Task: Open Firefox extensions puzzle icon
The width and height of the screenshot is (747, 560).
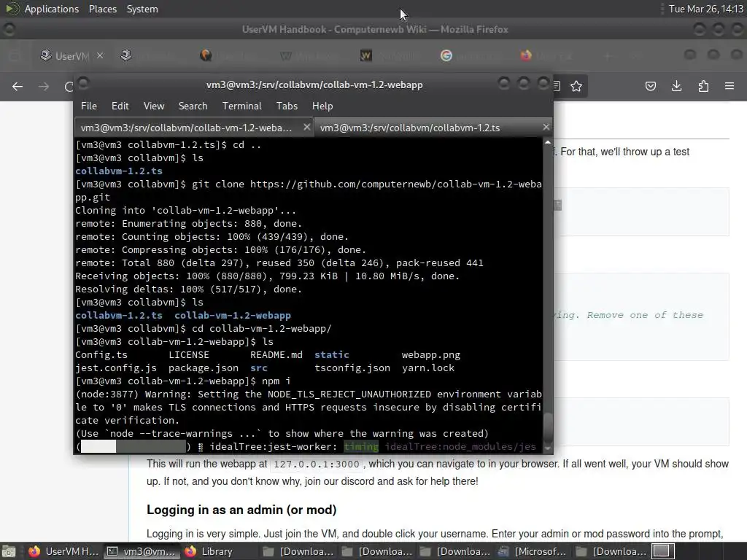Action: tap(703, 86)
